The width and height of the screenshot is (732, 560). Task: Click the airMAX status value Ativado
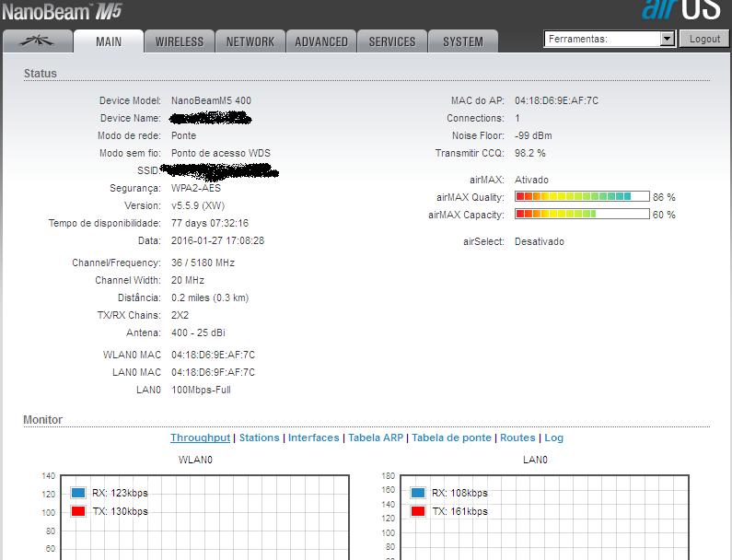click(531, 180)
